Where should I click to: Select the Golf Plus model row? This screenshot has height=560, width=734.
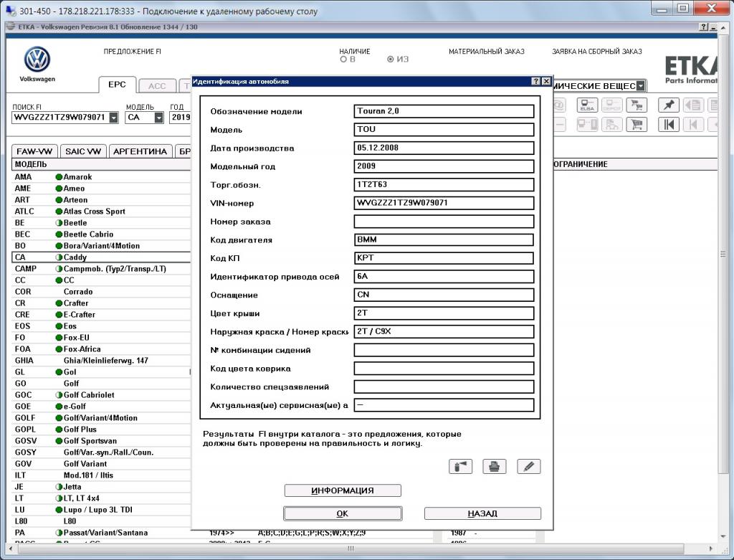[x=100, y=430]
